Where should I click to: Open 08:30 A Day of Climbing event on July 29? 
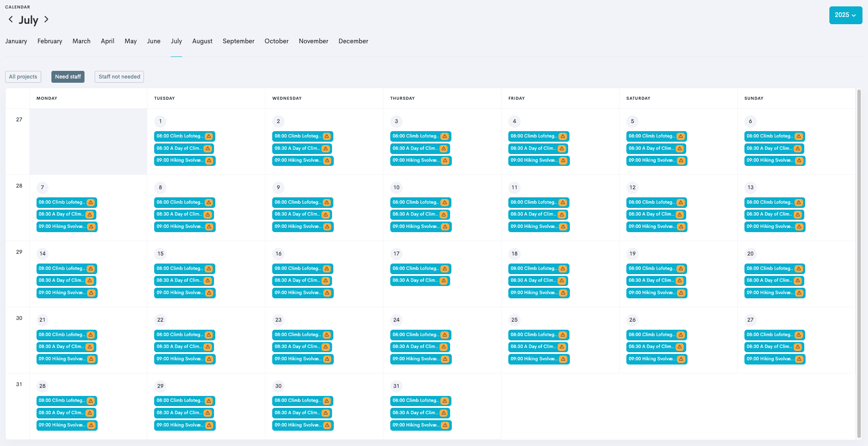[x=184, y=413]
